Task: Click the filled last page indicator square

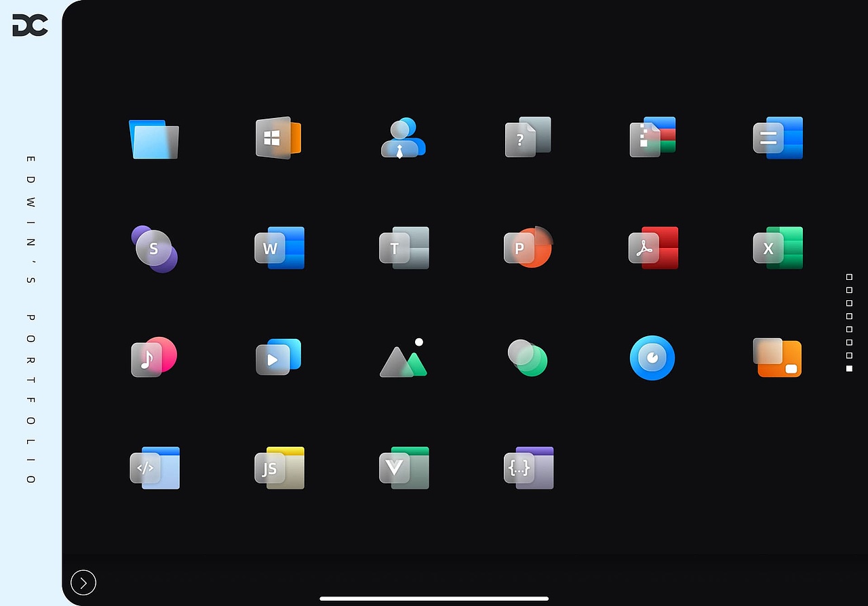Action: [x=849, y=369]
